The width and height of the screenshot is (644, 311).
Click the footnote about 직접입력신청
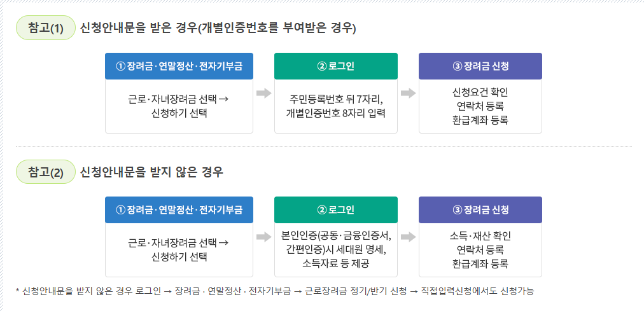(275, 291)
